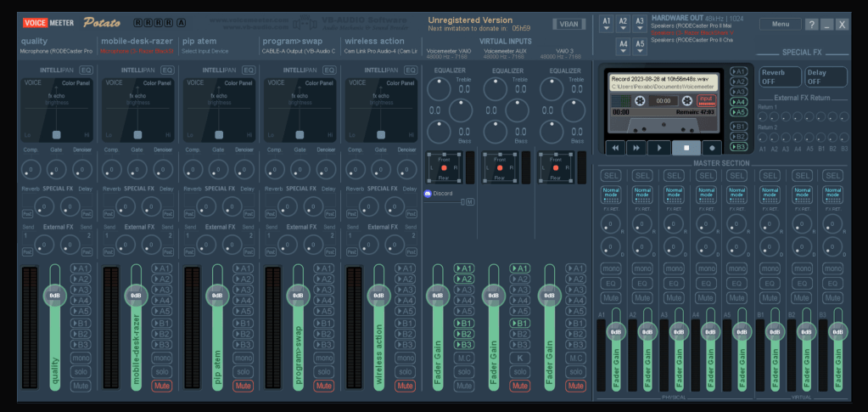Rewind the cassette recorder

615,148
